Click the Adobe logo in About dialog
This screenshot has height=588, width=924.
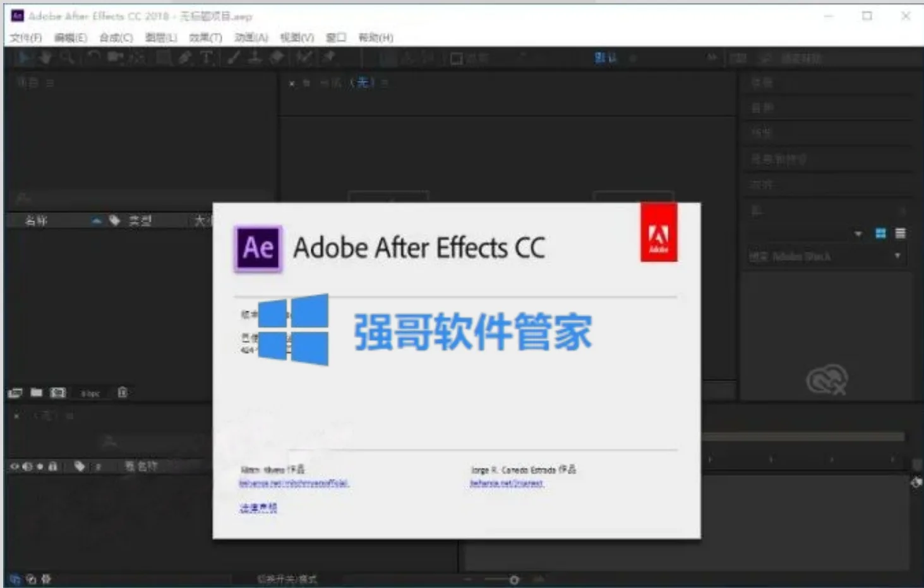click(659, 232)
